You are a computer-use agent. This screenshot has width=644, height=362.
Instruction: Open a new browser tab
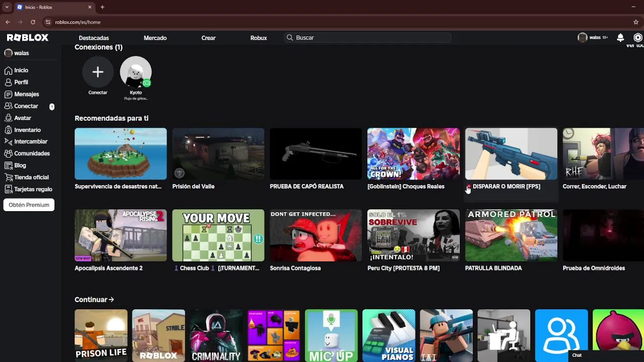pyautogui.click(x=102, y=7)
